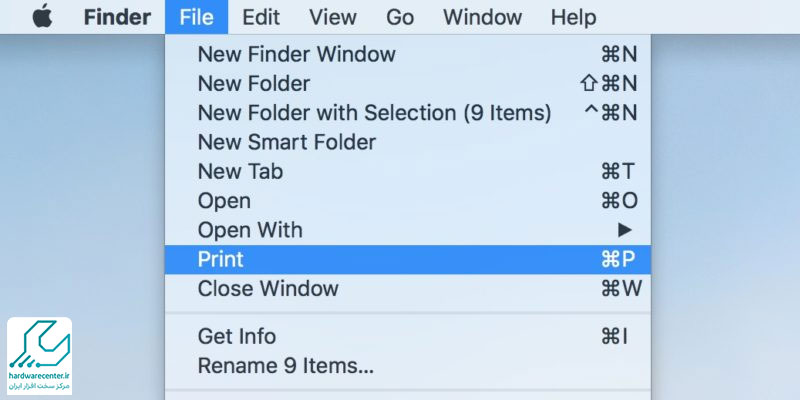The image size is (800, 400).
Task: Open the View menu
Action: click(x=332, y=17)
